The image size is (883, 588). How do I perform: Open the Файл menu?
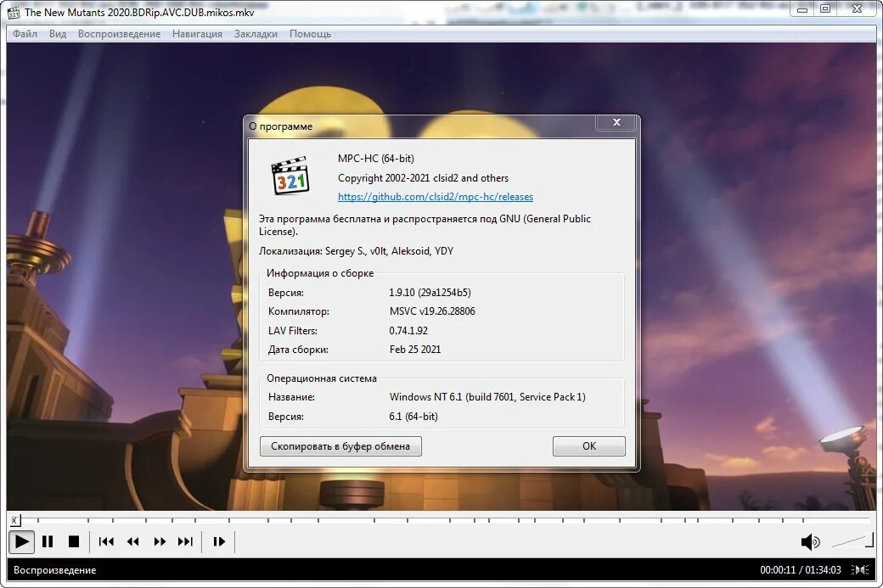point(25,34)
